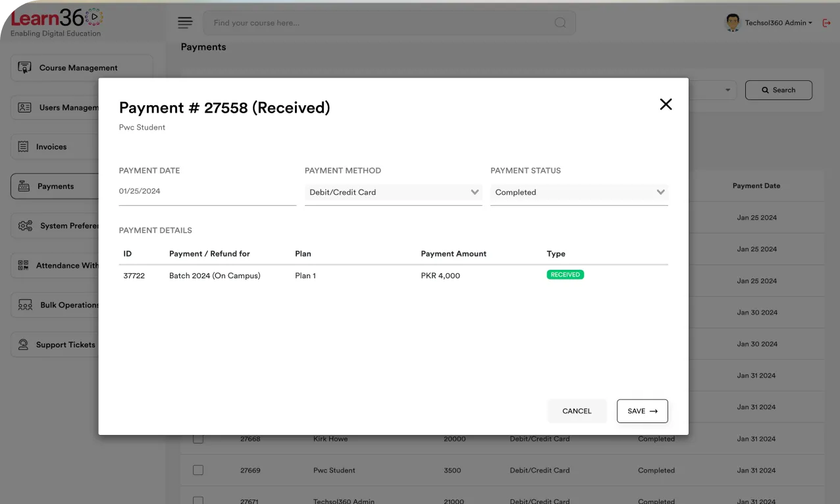This screenshot has height=504, width=840.
Task: Click the Techsol360 Admin avatar
Action: tap(732, 22)
